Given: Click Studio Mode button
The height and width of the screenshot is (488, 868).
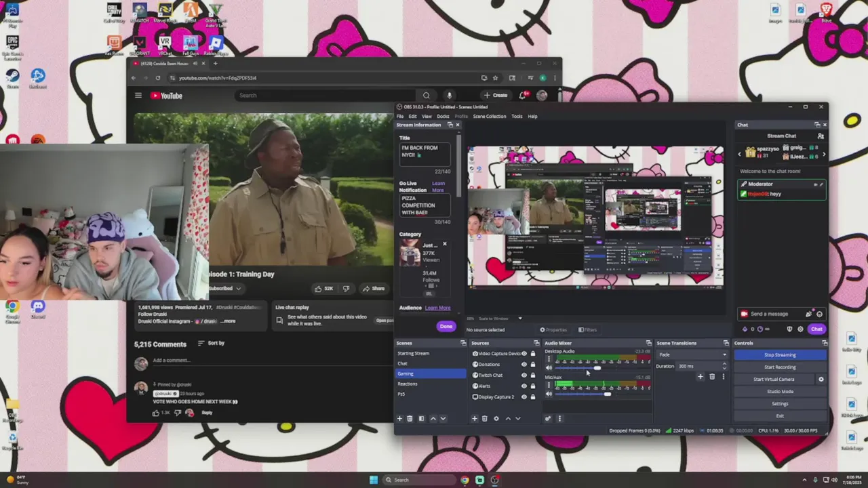Looking at the screenshot, I should (780, 392).
